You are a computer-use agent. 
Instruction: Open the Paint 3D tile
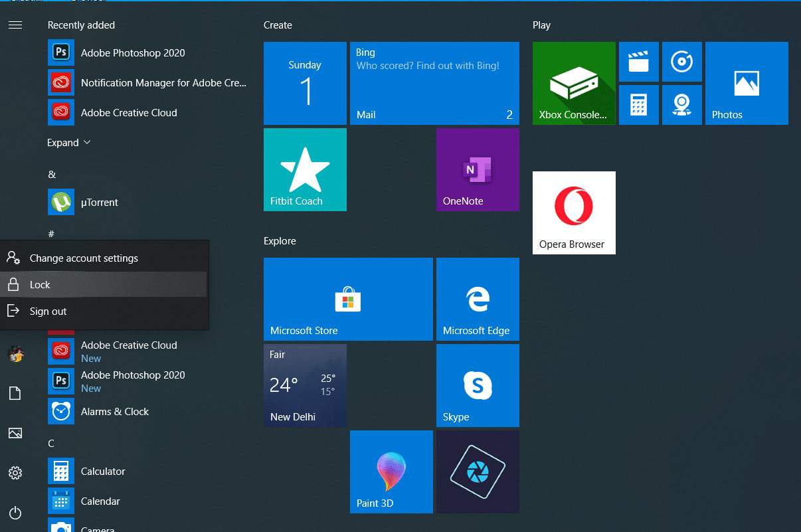click(x=391, y=472)
